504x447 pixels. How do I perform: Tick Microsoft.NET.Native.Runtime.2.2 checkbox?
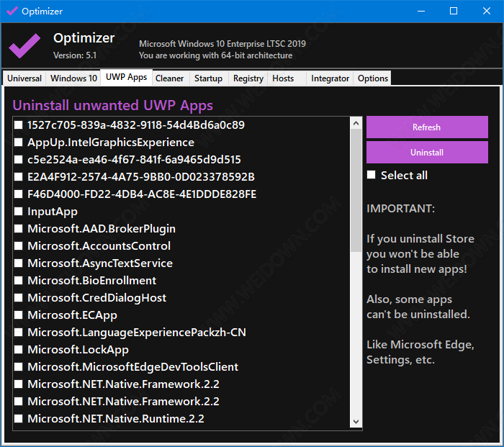(18, 418)
